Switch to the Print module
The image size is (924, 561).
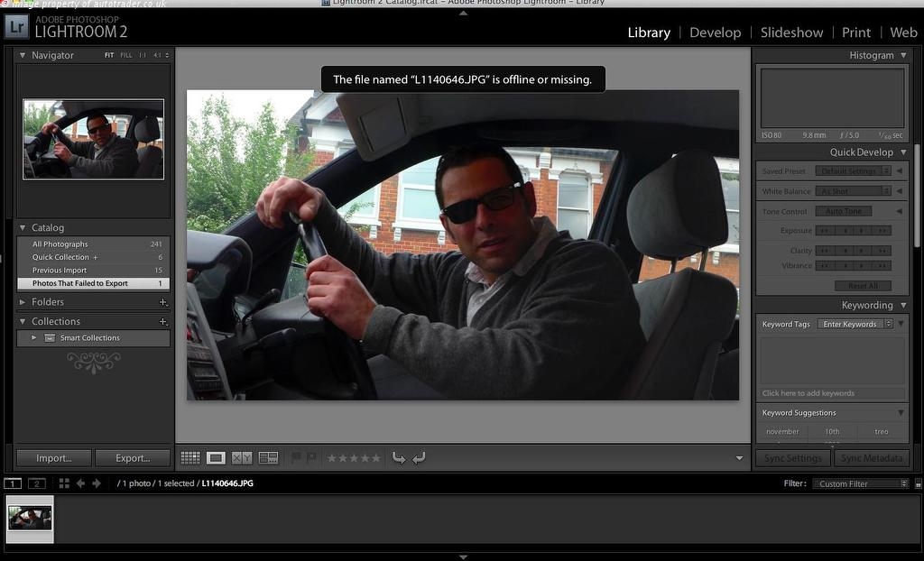(856, 32)
